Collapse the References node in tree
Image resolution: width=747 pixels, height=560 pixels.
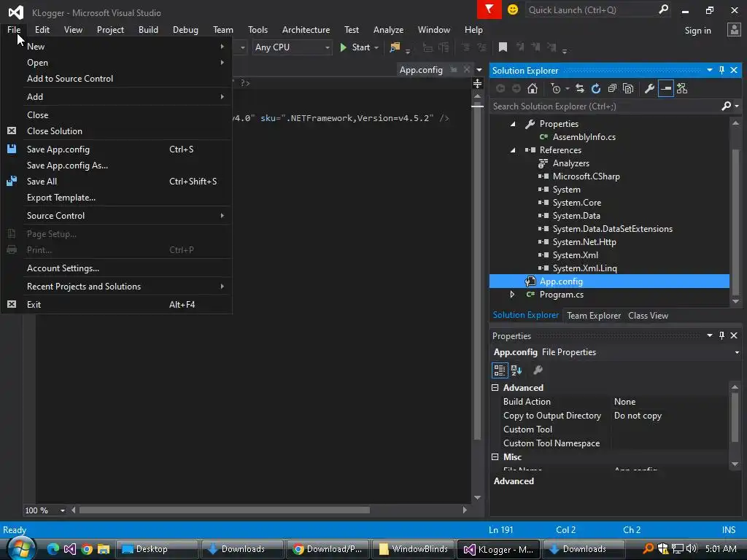[513, 150]
